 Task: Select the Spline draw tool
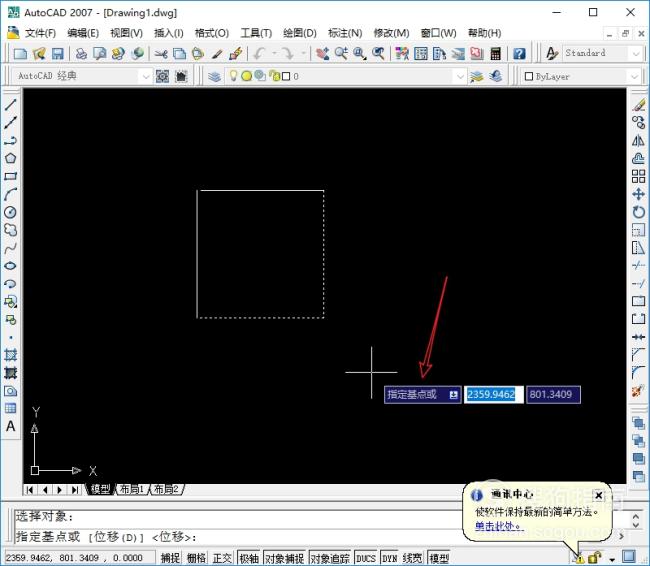tap(10, 248)
